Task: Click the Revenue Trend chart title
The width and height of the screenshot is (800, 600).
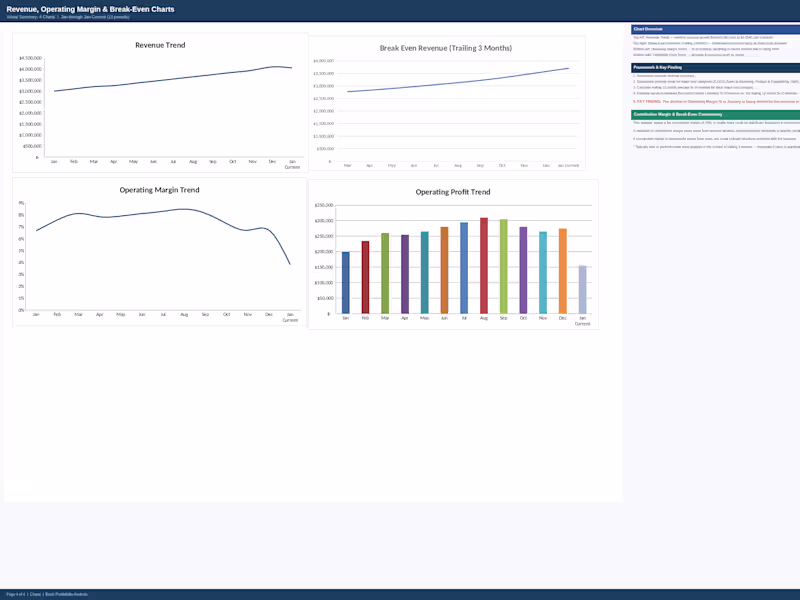Action: (160, 45)
